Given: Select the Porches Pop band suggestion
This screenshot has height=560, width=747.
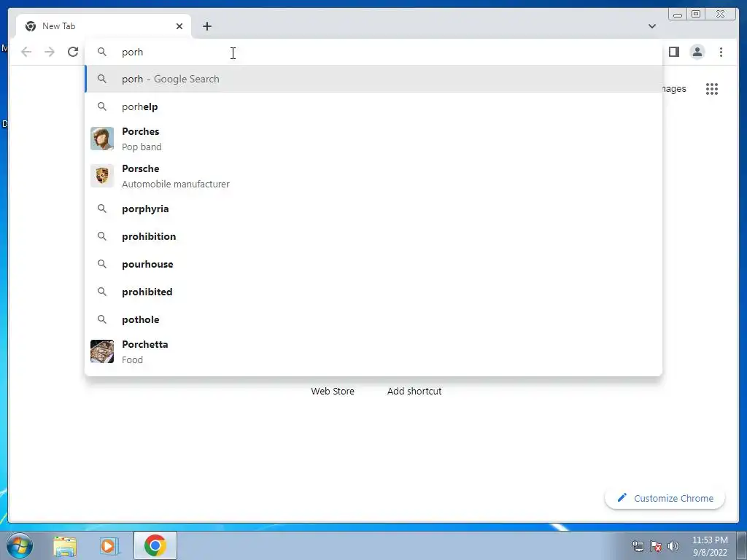Looking at the screenshot, I should [373, 139].
